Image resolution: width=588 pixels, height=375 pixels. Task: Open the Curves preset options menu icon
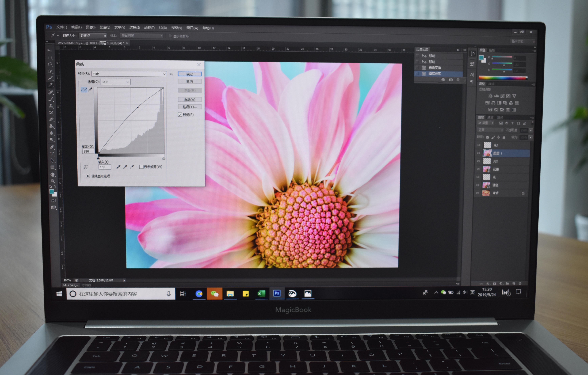(171, 74)
